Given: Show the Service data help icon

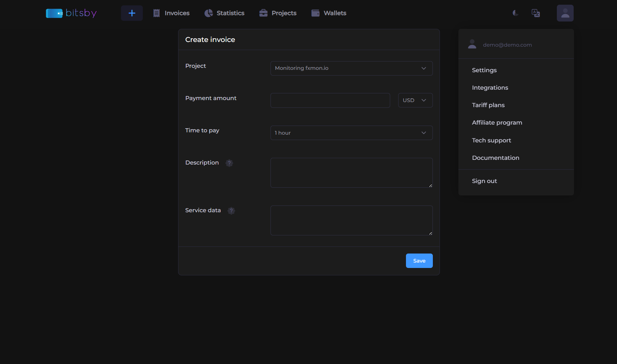Looking at the screenshot, I should tap(231, 211).
